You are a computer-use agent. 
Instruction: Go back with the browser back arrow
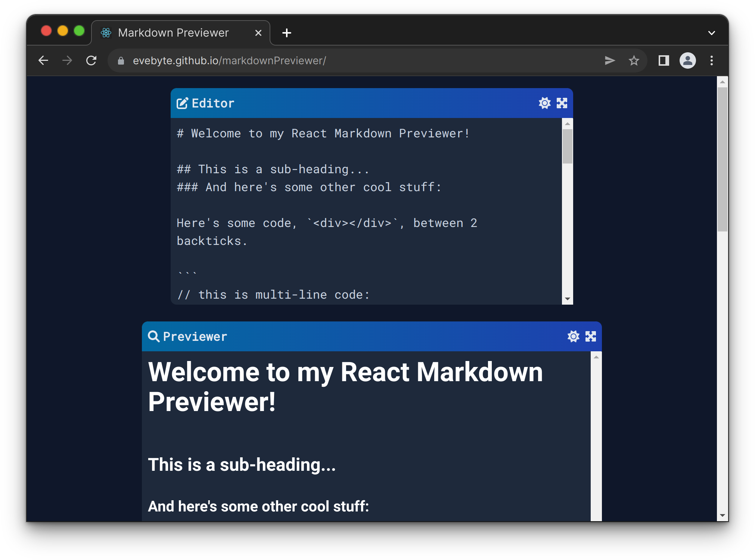(x=43, y=60)
